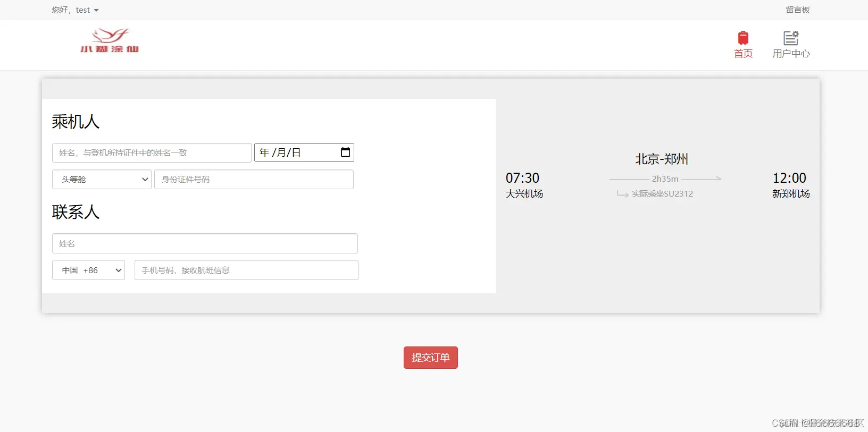
Task: Open the calendar picker icon in date field
Action: click(345, 153)
